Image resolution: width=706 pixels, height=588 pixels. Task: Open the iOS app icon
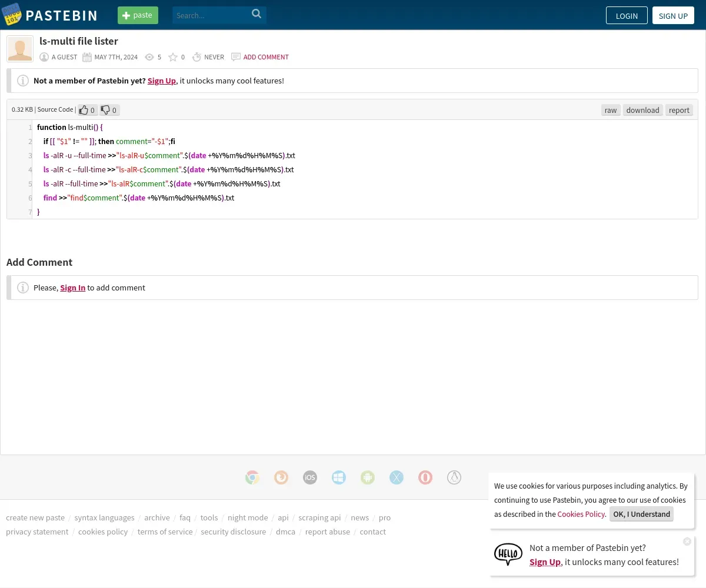[310, 477]
